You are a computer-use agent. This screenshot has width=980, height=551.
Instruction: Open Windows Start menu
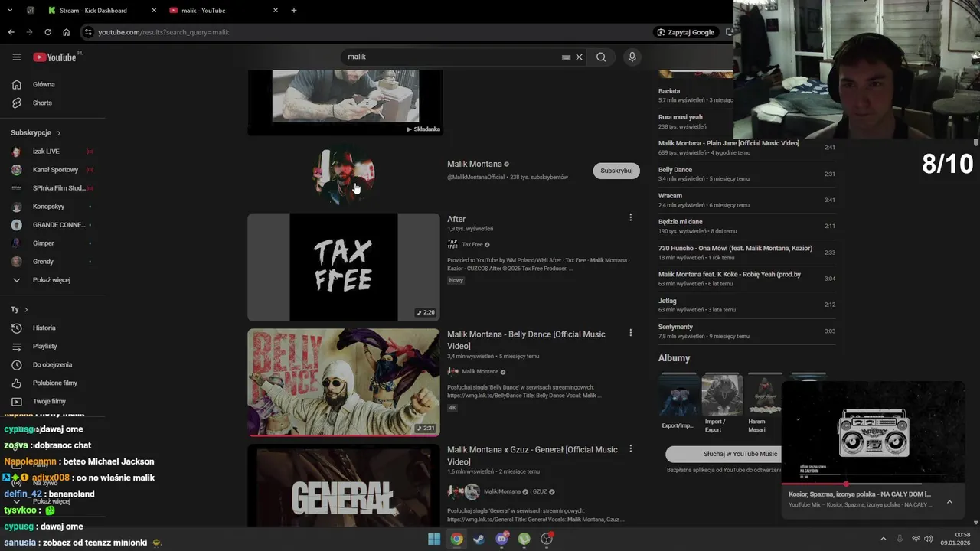coord(434,539)
